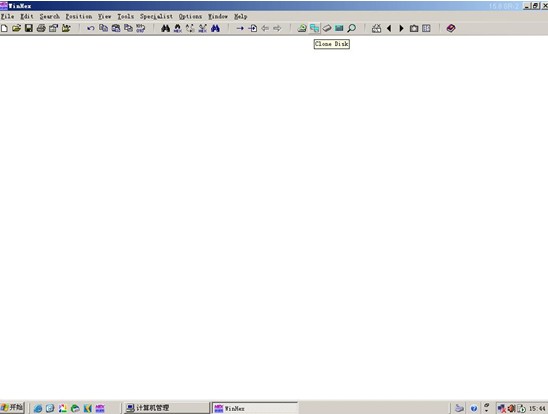548x414 pixels.
Task: Click the volume tray icon
Action: [512, 408]
